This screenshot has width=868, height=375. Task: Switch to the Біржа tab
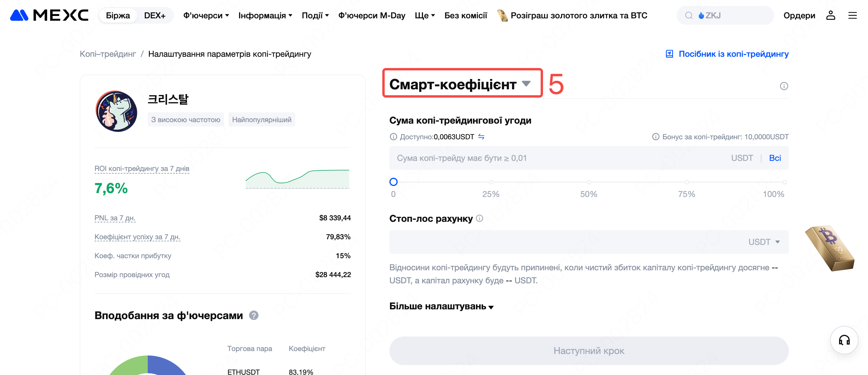[x=118, y=15]
